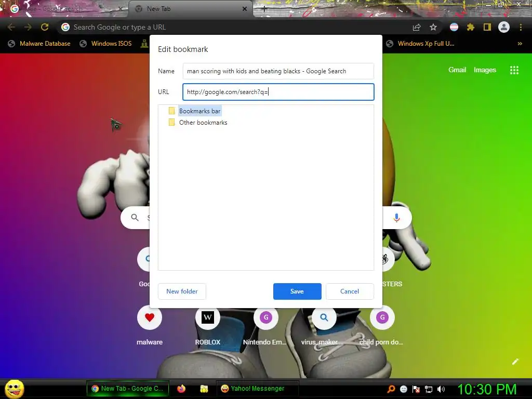532x399 pixels.
Task: Click the magnifier icon in system tray
Action: 391,389
